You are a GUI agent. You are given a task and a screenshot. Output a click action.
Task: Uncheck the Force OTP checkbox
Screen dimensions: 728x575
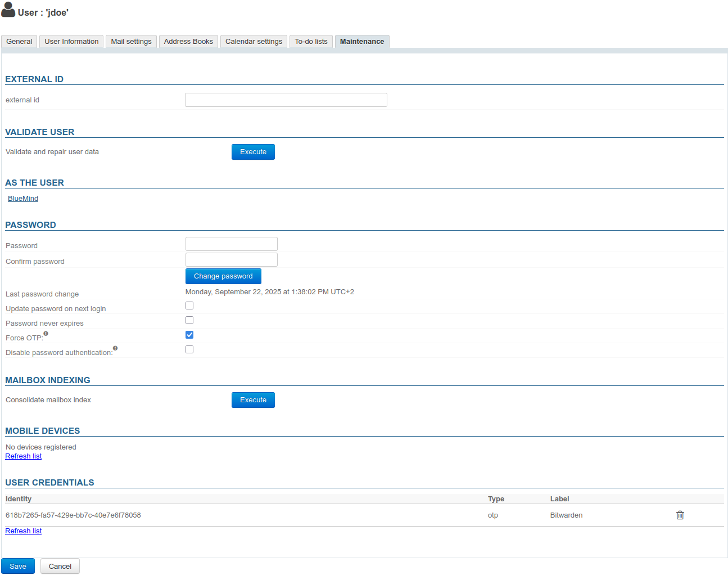189,335
